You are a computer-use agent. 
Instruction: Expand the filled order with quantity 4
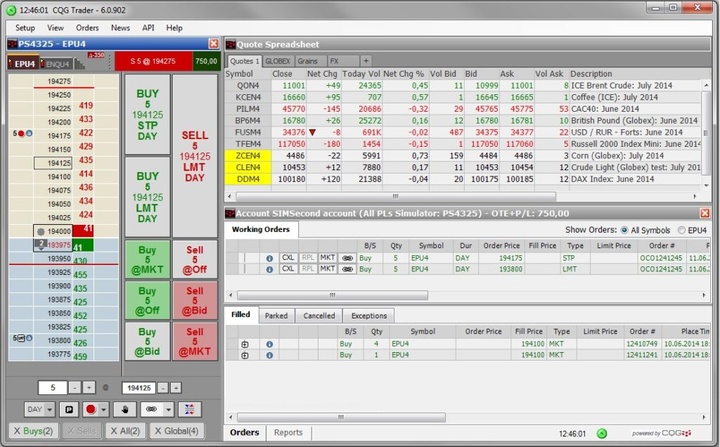pos(245,344)
